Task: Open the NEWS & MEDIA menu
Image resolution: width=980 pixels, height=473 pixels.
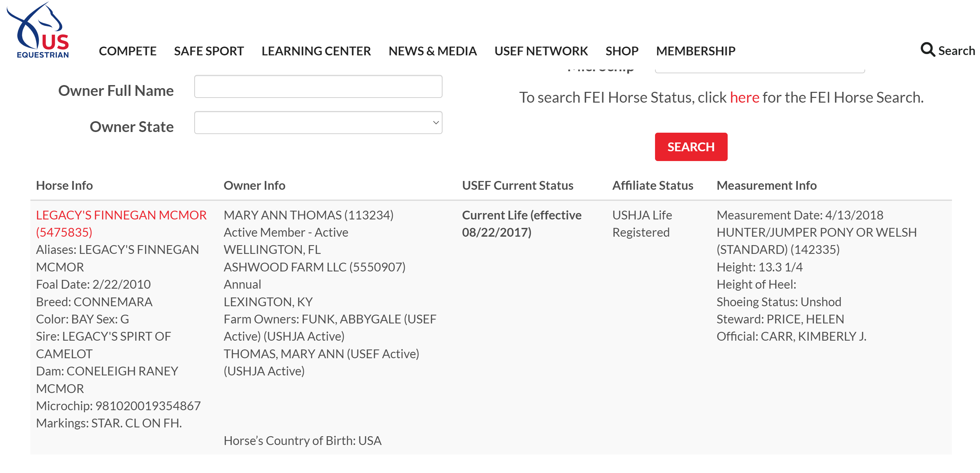Action: 432,51
